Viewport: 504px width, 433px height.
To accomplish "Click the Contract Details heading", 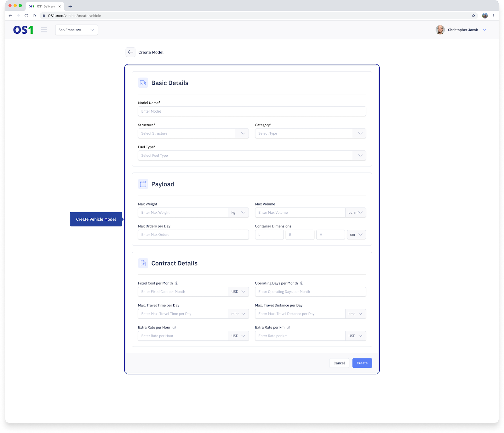I will [x=174, y=263].
